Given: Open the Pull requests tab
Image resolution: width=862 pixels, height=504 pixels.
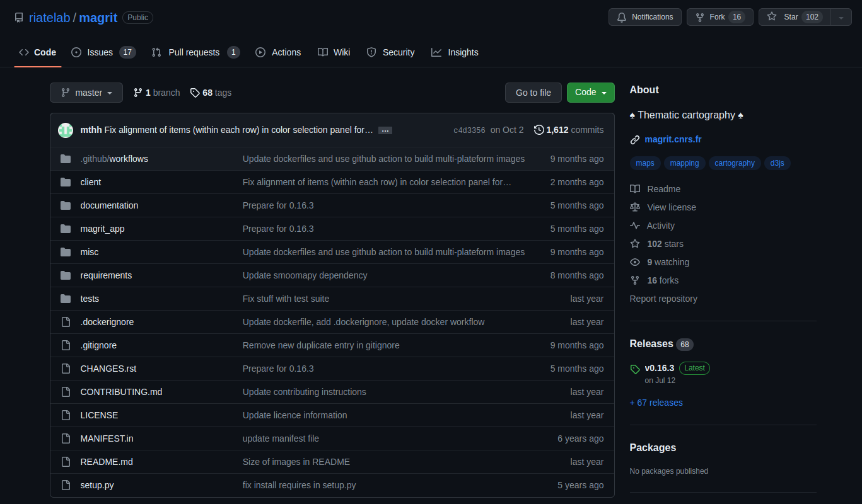Looking at the screenshot, I should tap(195, 52).
